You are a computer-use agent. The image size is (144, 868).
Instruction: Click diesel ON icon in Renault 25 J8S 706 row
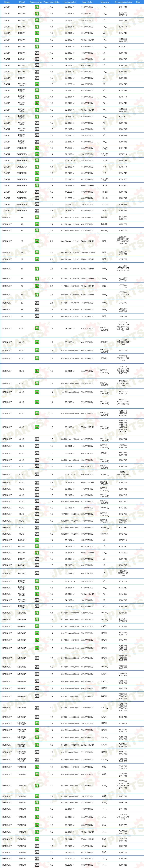click(x=37, y=303)
